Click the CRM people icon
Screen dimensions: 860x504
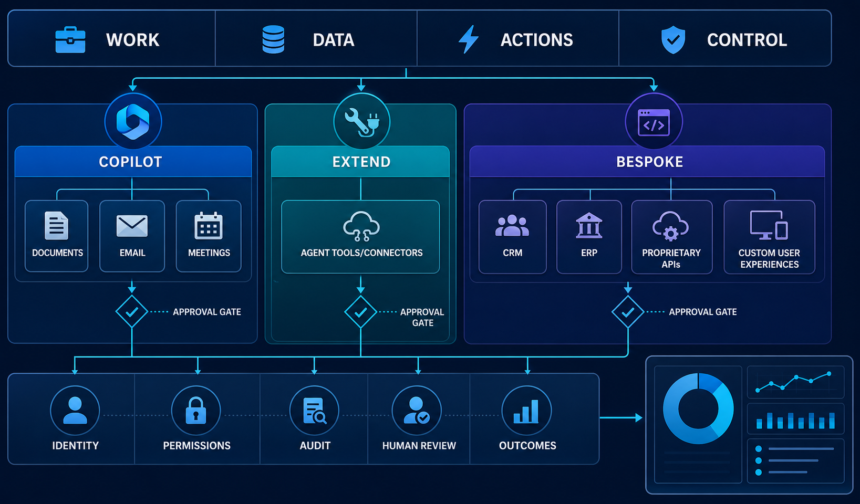pyautogui.click(x=512, y=226)
